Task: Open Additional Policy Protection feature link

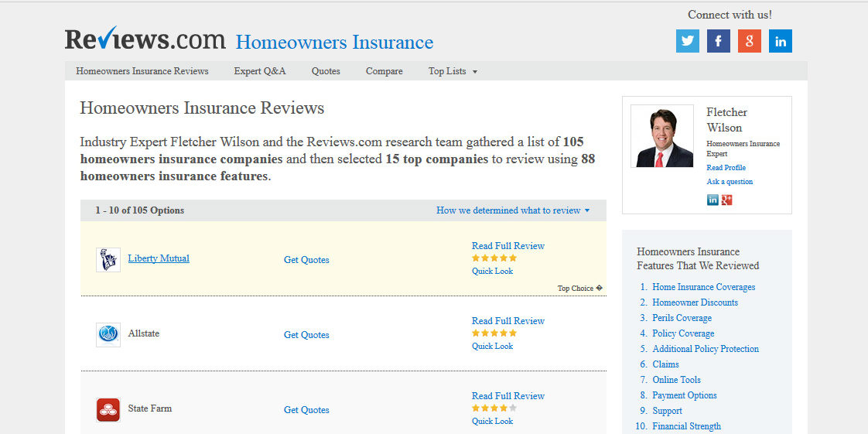Action: [x=706, y=349]
